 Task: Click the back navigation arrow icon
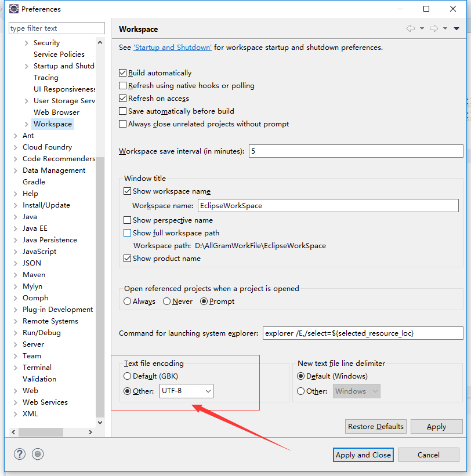click(411, 28)
